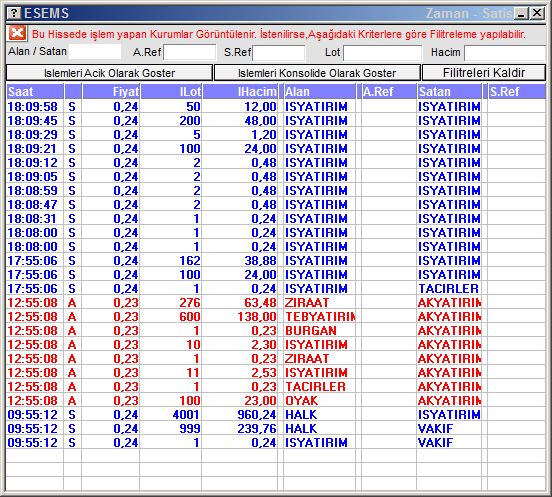Click Filitreleri Kaldir button
552x497 pixels.
pos(484,73)
